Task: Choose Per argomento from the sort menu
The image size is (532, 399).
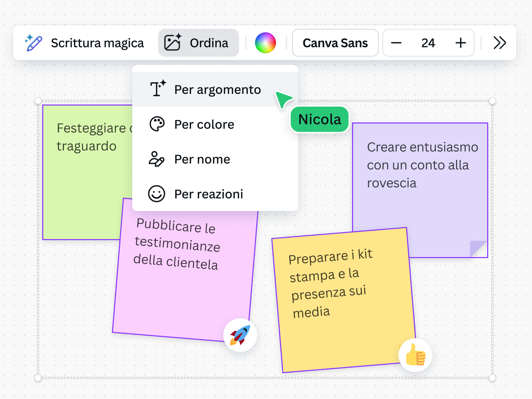Action: [217, 89]
